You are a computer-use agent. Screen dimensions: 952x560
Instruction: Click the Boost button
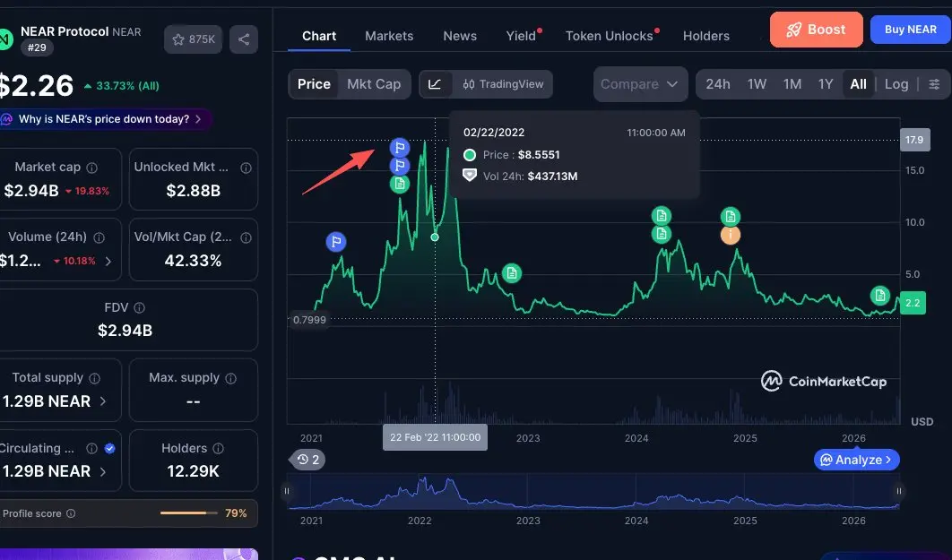click(816, 30)
